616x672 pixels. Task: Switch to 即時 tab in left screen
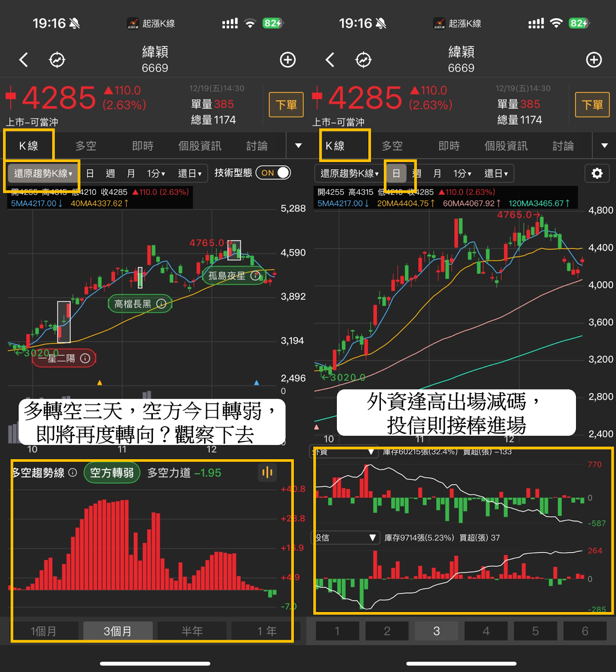143,146
